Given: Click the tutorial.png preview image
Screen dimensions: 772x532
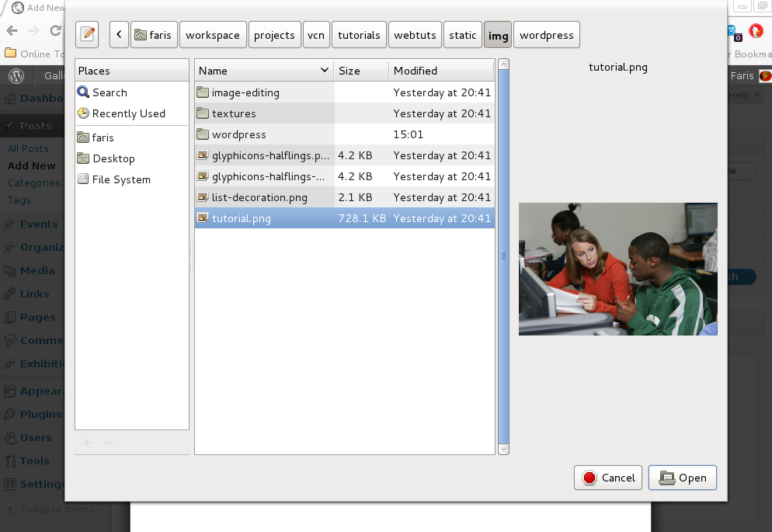Looking at the screenshot, I should [617, 269].
